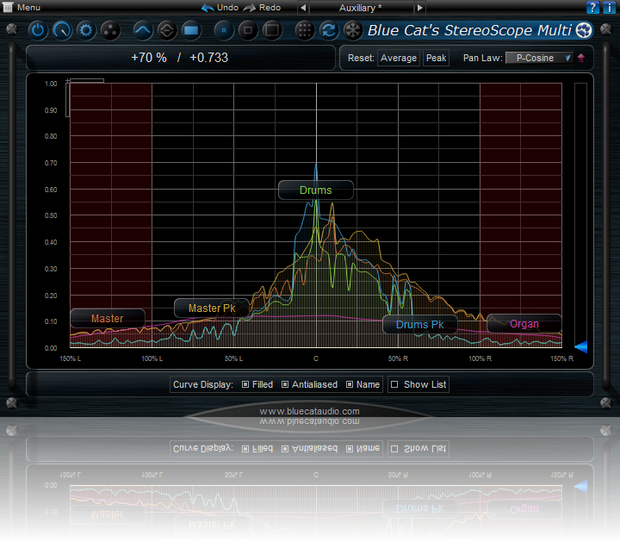Click the snowflake freeze icon

point(353,30)
